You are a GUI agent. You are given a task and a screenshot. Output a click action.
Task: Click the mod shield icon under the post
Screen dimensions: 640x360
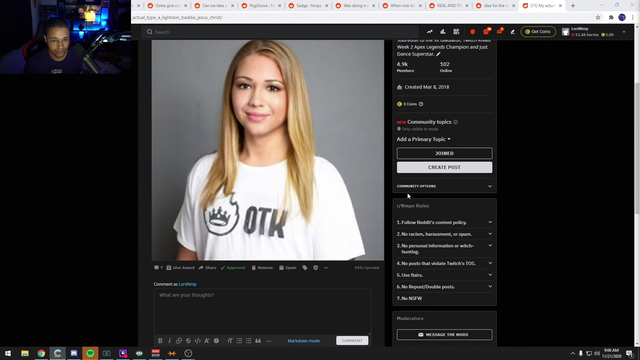pyautogui.click(x=316, y=268)
